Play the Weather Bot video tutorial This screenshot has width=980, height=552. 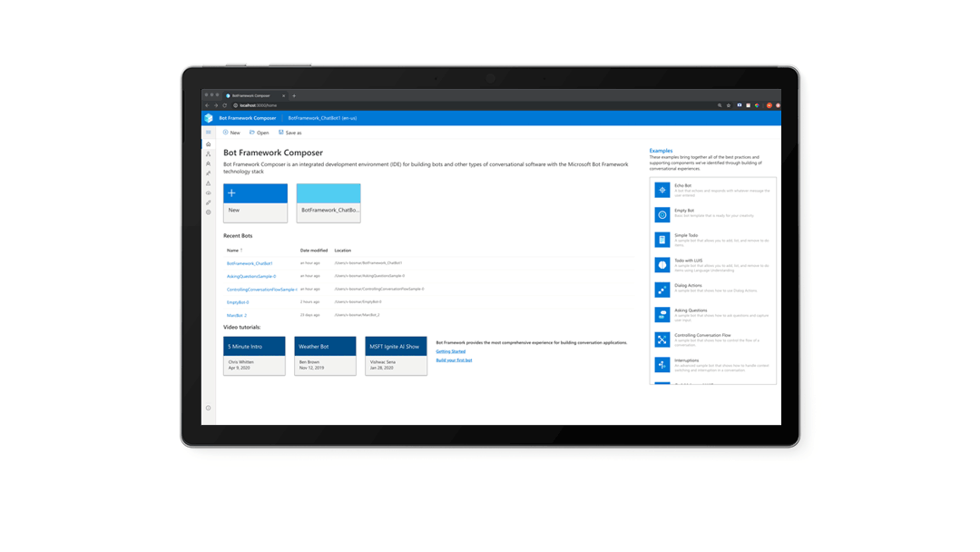[x=325, y=356]
